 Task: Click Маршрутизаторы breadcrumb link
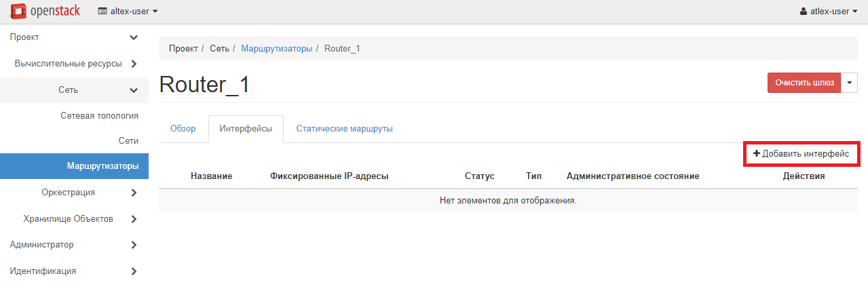coord(276,49)
